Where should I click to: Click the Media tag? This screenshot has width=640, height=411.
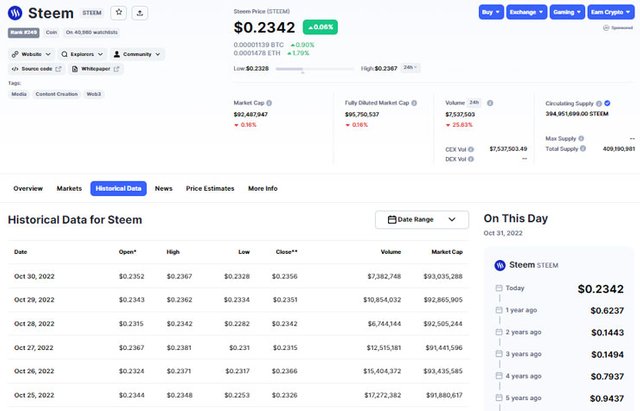(19, 94)
